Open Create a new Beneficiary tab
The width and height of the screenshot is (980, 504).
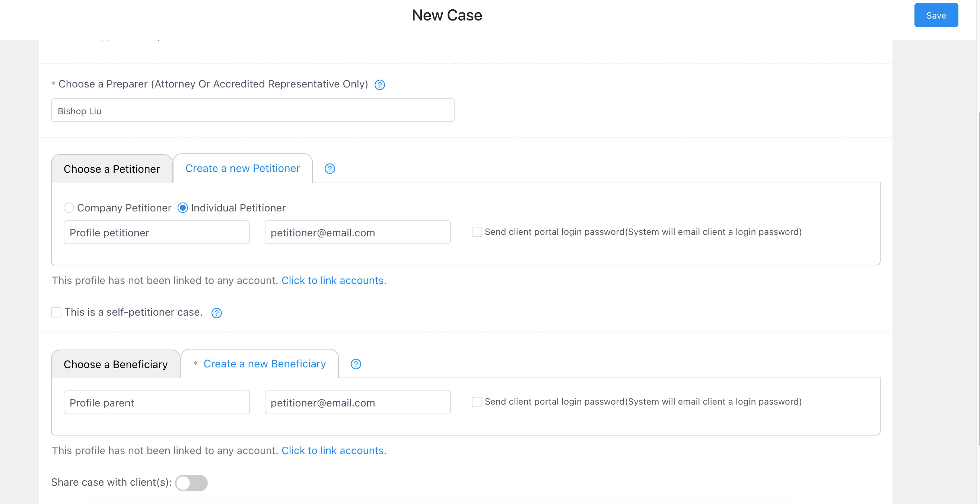pyautogui.click(x=264, y=364)
